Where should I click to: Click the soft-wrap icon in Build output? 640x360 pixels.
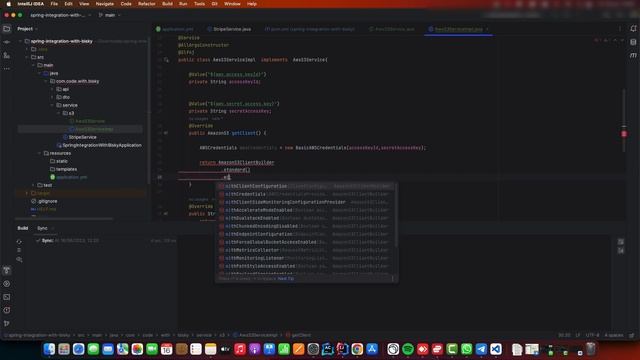pyautogui.click(x=621, y=242)
